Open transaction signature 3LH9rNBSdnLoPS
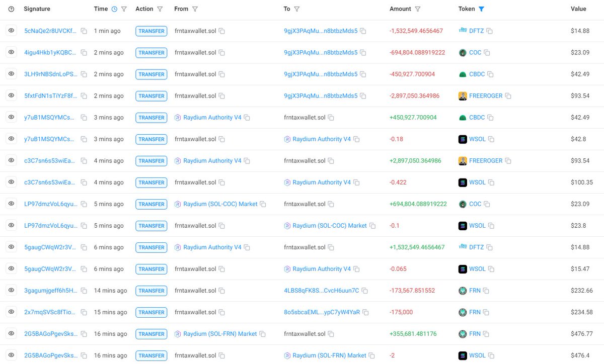Viewport: 604px width, 364px height. [50, 74]
